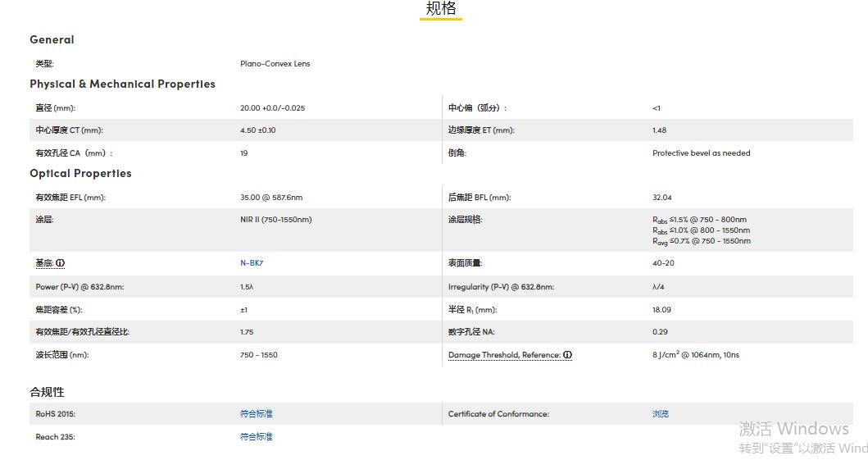Viewport: 868px width, 460px height.
Task: Click the value Plano-Convex Lens
Action: click(275, 64)
